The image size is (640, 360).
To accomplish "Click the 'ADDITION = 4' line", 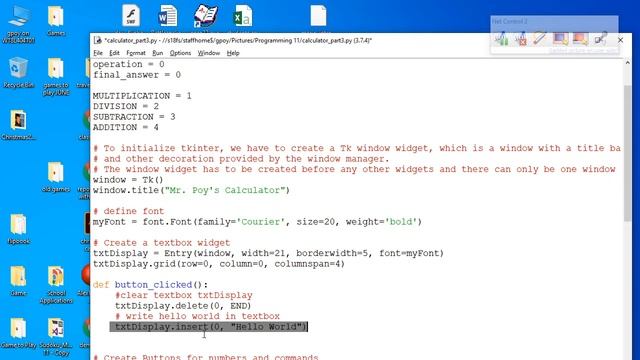I will coord(126,127).
